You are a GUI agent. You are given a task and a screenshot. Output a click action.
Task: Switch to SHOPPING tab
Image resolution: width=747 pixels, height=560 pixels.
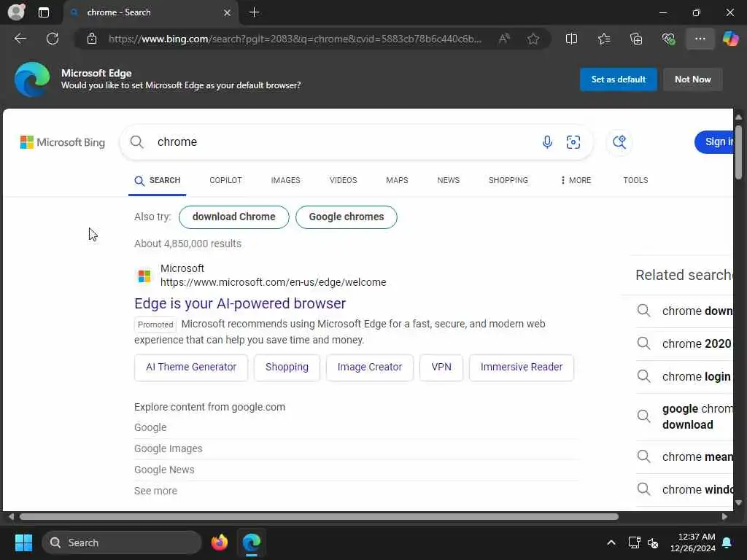[508, 180]
